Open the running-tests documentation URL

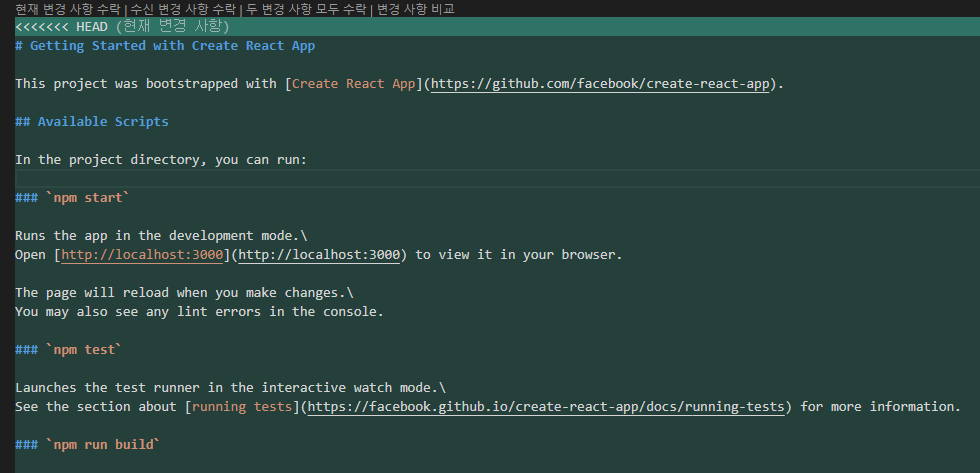coord(546,407)
